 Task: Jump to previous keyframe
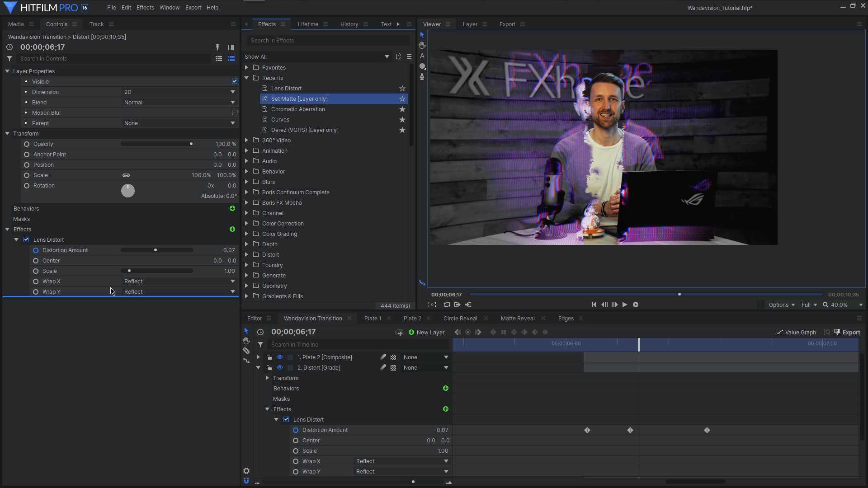(x=458, y=333)
